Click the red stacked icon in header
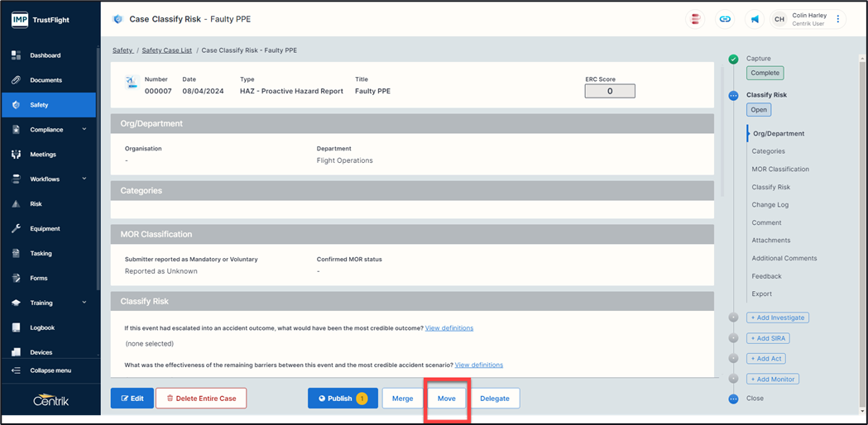Image resolution: width=868 pixels, height=425 pixels. pyautogui.click(x=696, y=19)
